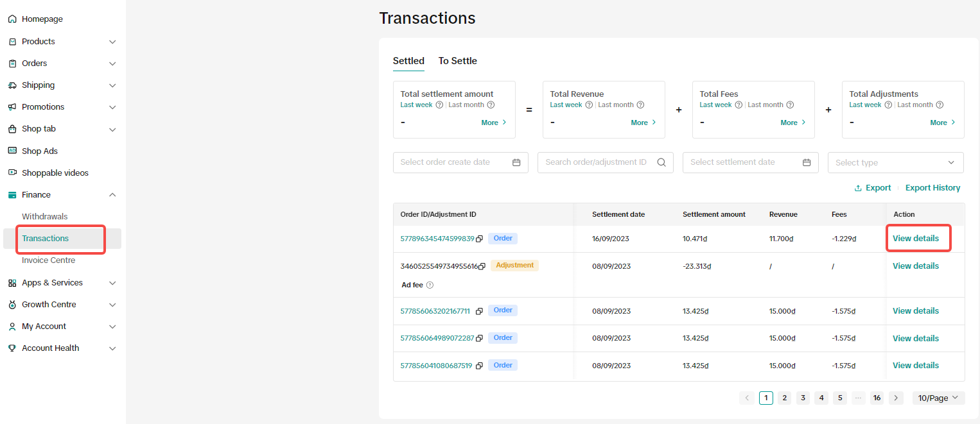Click the calendar icon in order create date field

pos(516,162)
